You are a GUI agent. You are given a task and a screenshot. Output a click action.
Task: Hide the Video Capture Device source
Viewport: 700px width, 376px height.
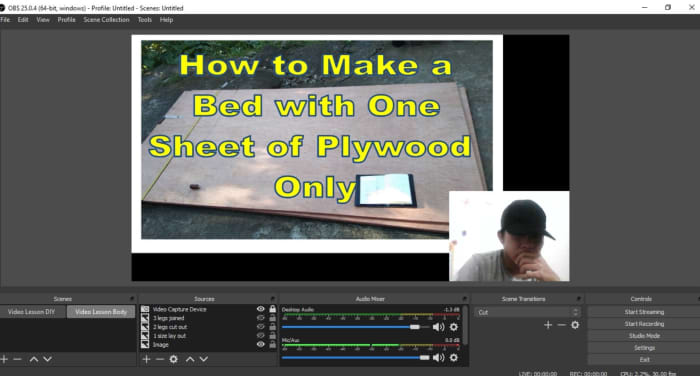coord(261,309)
